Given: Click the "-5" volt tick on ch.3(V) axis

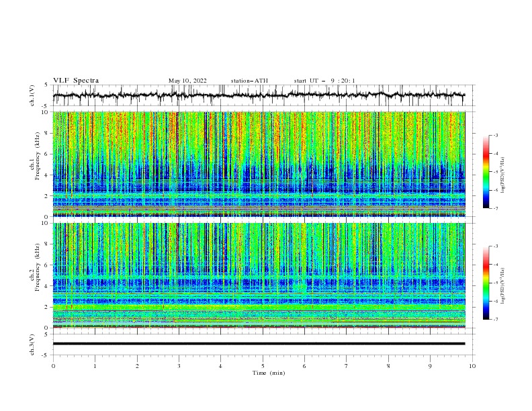Looking at the screenshot, I should 46,355.
